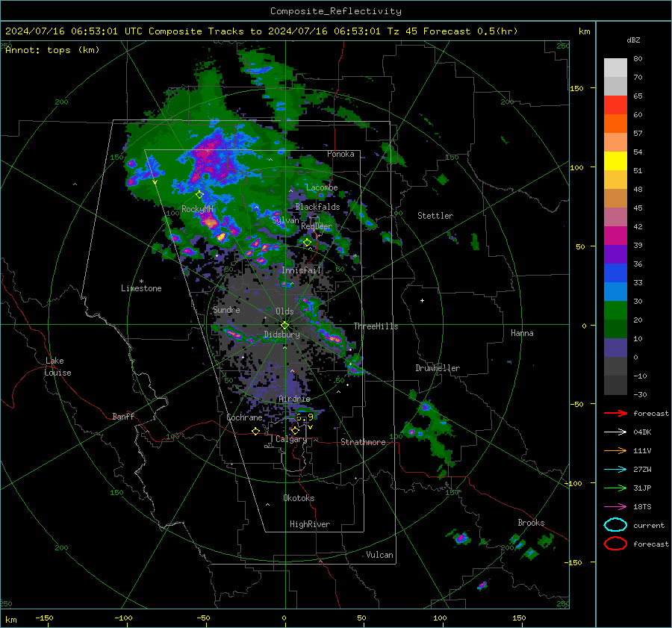Click the Composite_Reflectivity title text

click(335, 11)
